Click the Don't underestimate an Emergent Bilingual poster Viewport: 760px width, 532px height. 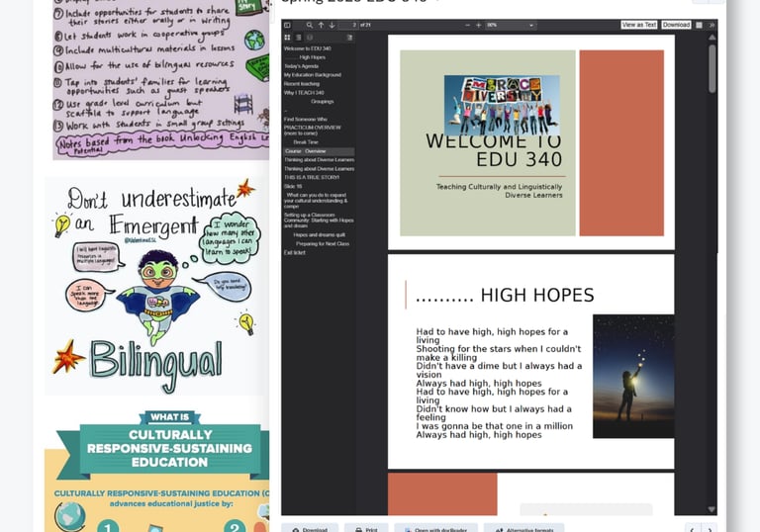155,286
